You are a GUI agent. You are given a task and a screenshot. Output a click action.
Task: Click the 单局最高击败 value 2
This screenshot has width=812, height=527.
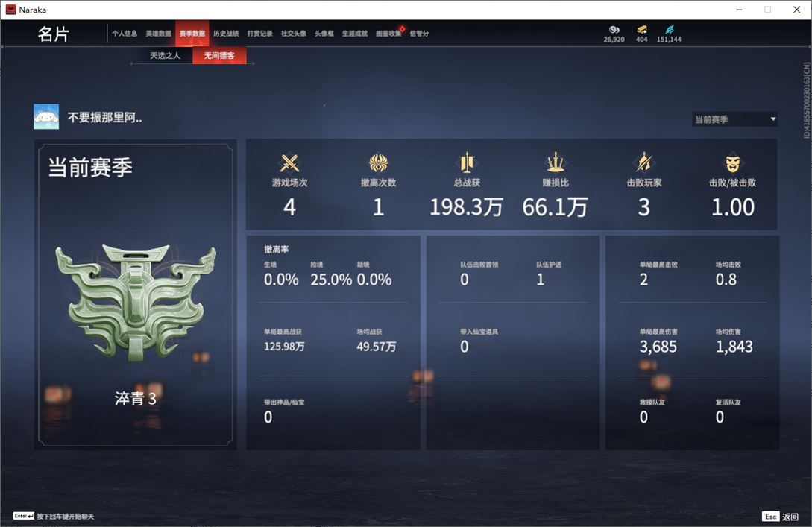click(x=643, y=280)
